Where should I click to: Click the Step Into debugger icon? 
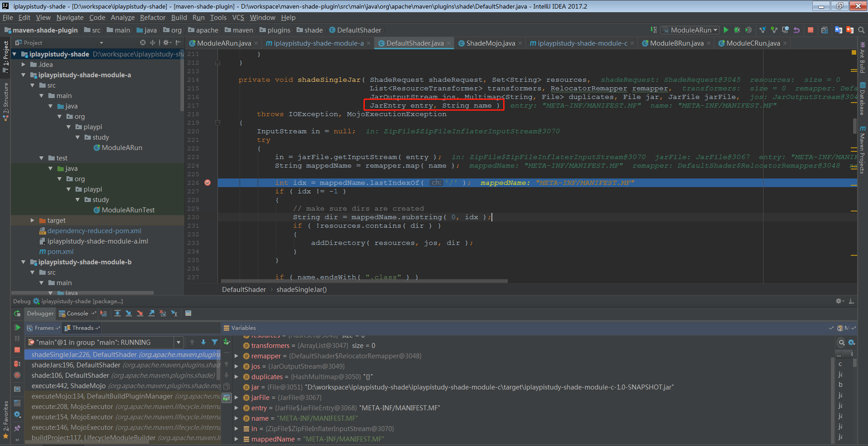tap(129, 313)
